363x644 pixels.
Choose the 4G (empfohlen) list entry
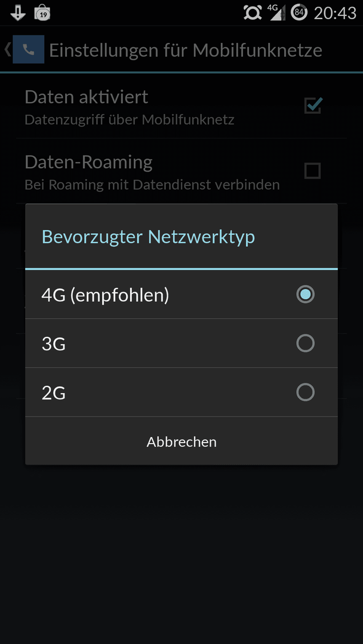pyautogui.click(x=181, y=295)
